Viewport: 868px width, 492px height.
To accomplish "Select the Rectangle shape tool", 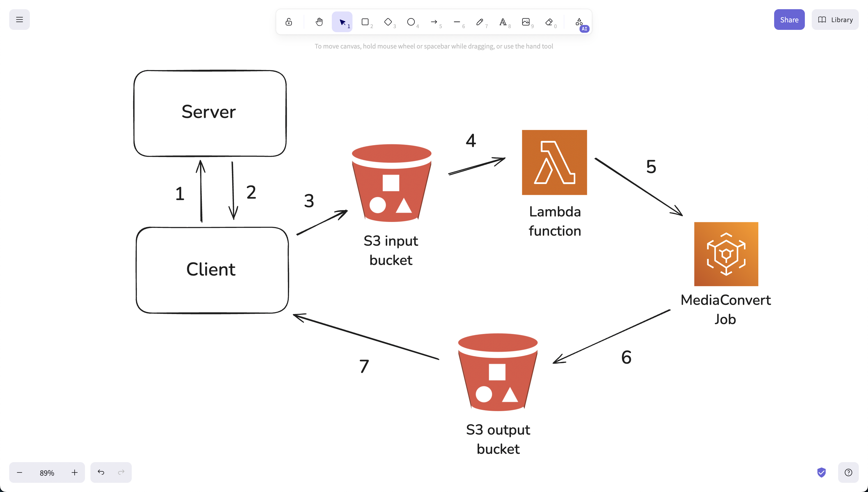I will pos(365,22).
